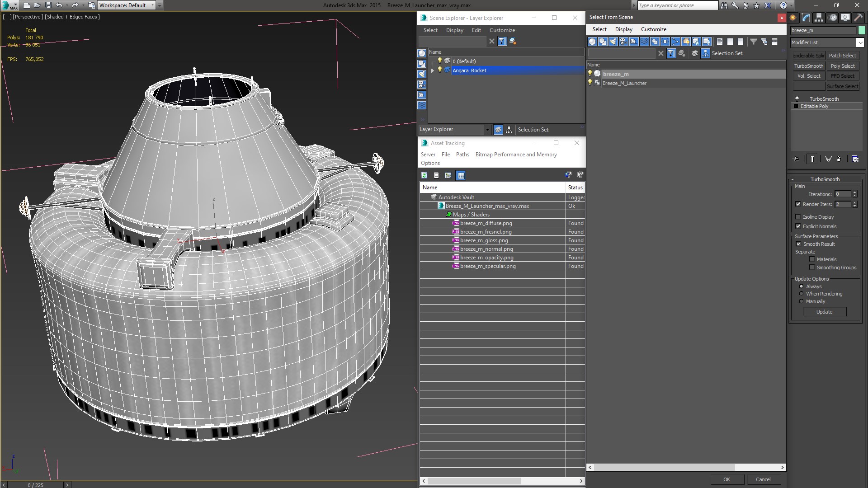Toggle Smooth Result checkbox
Viewport: 868px width, 488px height.
(x=798, y=244)
